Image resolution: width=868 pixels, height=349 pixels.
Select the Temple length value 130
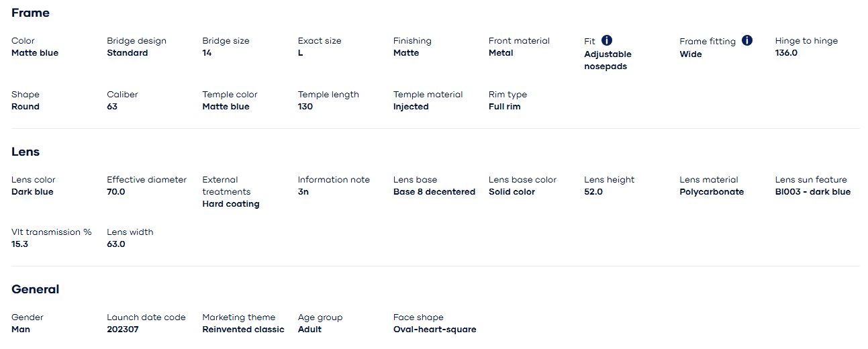click(x=305, y=107)
